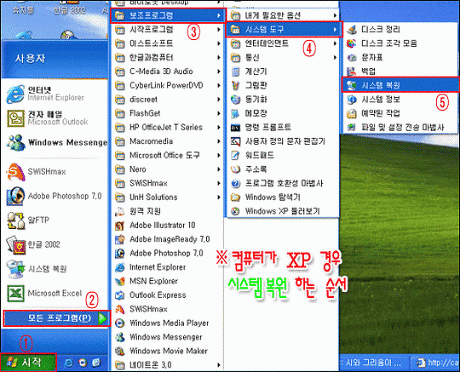Launch 디스크 정리 disk cleanup

tap(400, 29)
